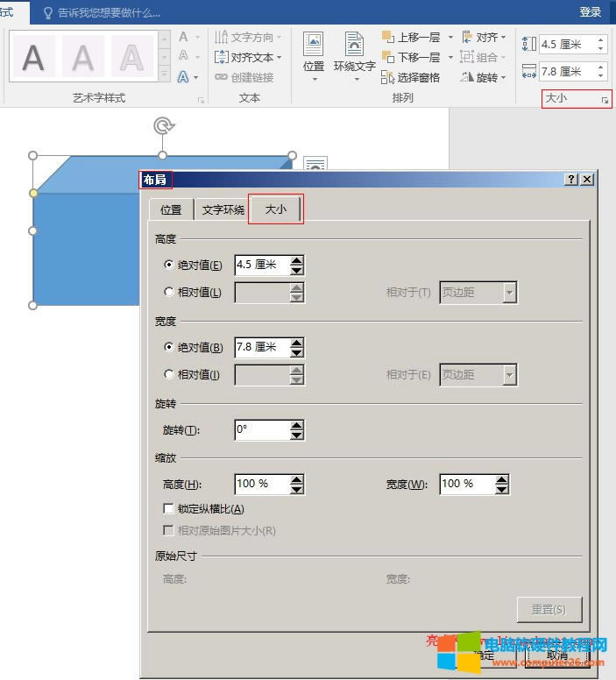Click 上移一层 bring forward
The height and width of the screenshot is (680, 616).
tap(411, 38)
